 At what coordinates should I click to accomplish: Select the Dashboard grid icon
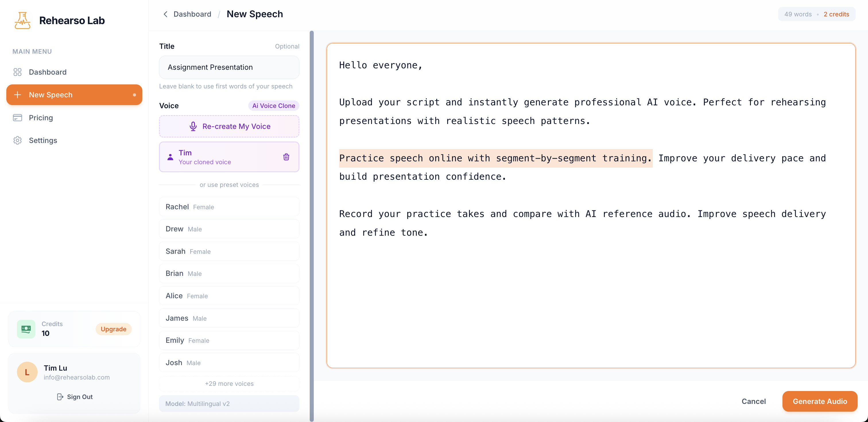[18, 72]
